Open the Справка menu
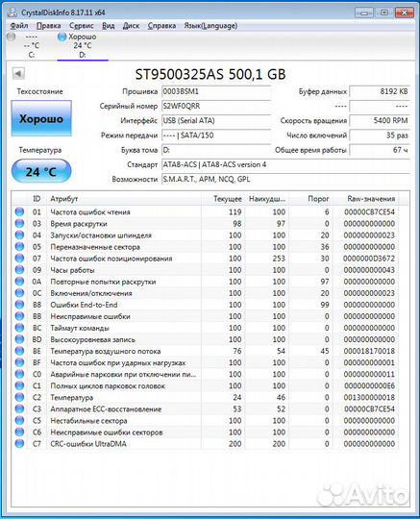This screenshot has width=420, height=519. coord(161,26)
